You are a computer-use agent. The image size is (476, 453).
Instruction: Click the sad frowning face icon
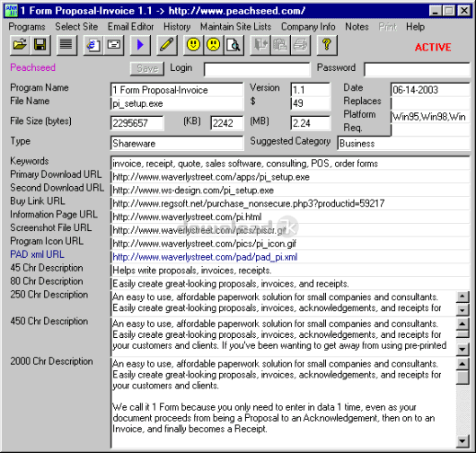pos(214,45)
